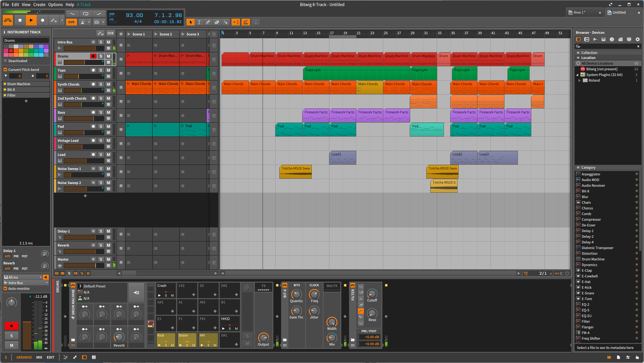Viewport: 644px width, 363px height.
Task: Pick the red track color swatch
Action: (x=11, y=51)
